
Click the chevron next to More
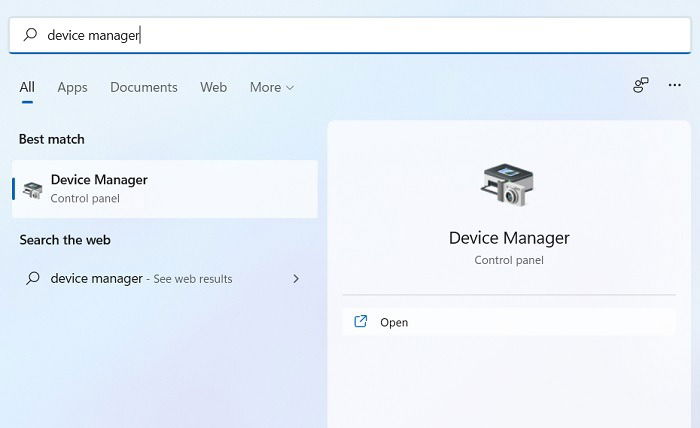click(x=290, y=88)
